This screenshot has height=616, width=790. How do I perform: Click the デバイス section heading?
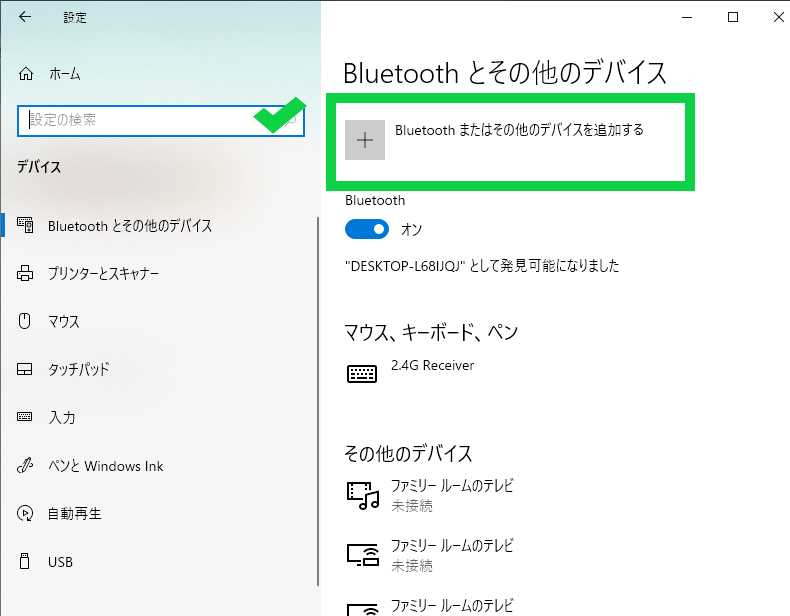point(39,167)
